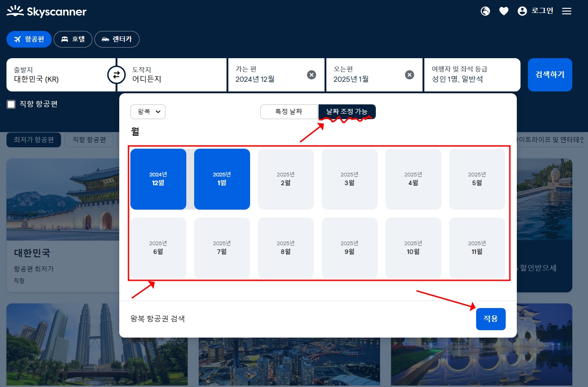
Task: Open the globe regional settings icon
Action: [x=485, y=11]
